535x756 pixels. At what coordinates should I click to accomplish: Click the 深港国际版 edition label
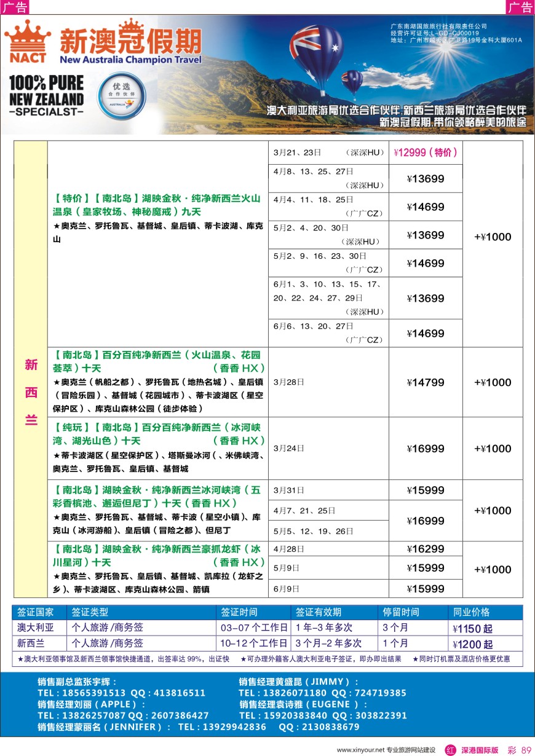point(480,750)
